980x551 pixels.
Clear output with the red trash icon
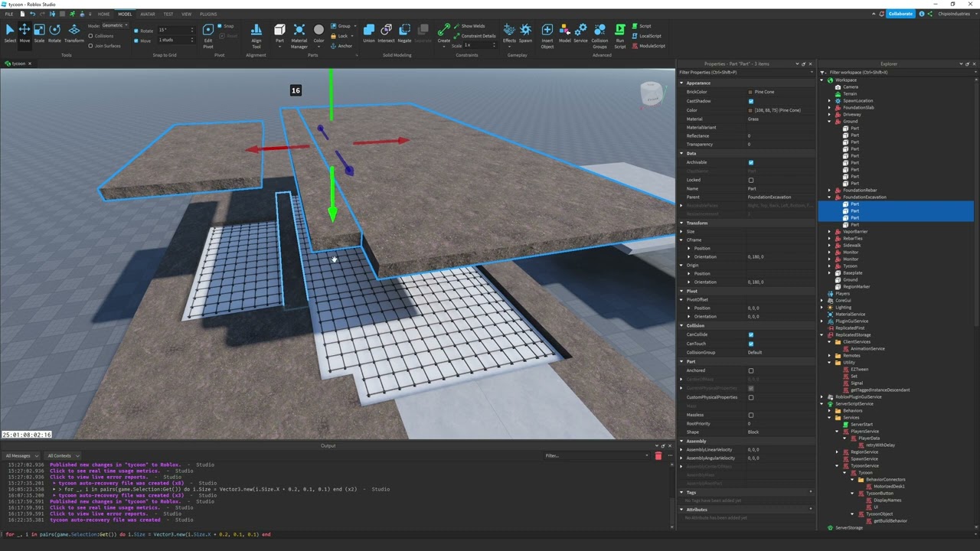point(658,456)
